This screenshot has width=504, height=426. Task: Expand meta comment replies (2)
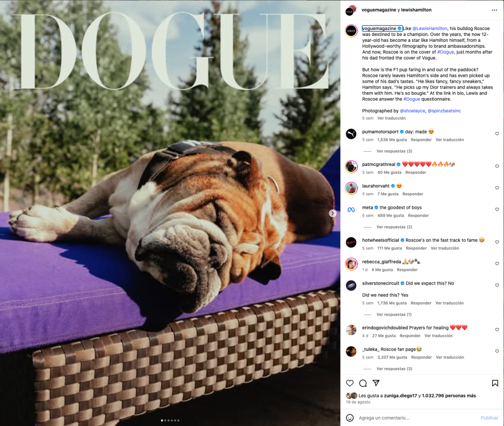(394, 227)
